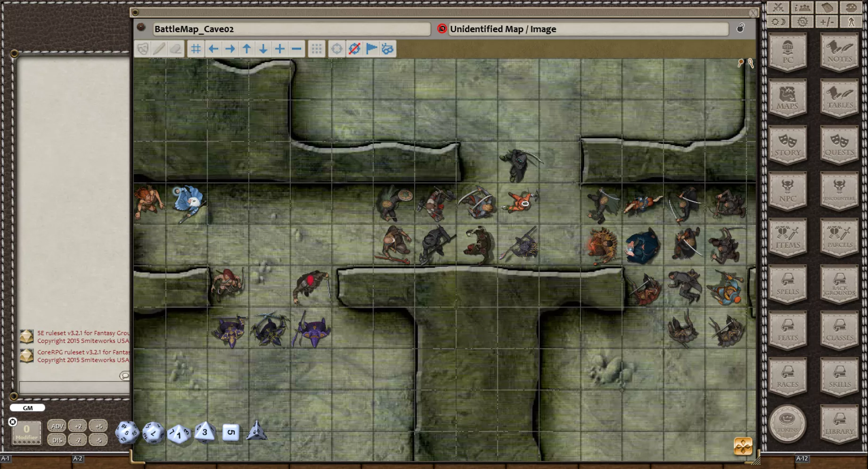Toggle the map lock icon

(x=741, y=28)
